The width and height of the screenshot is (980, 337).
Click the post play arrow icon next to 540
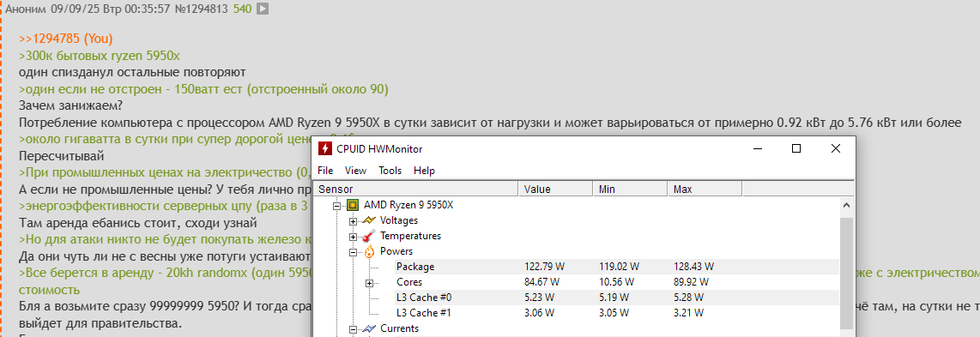click(263, 9)
